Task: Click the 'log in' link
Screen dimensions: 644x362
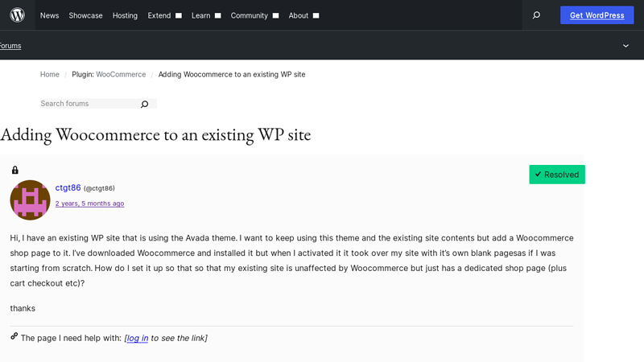Action: tap(138, 338)
